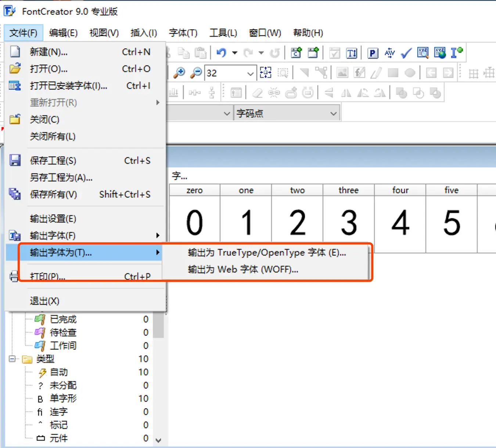Click the Insert Characters I+ icon
496x448 pixels.
coord(457,53)
